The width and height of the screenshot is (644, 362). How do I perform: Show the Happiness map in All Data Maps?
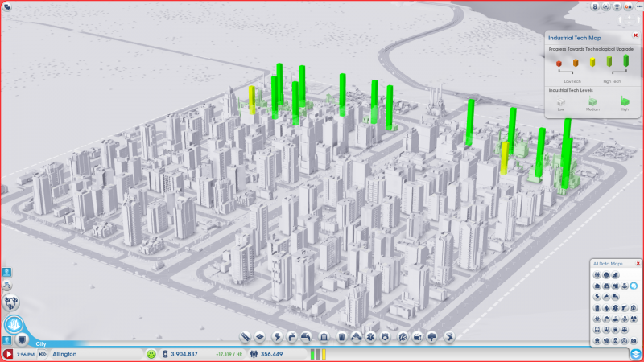click(x=606, y=275)
